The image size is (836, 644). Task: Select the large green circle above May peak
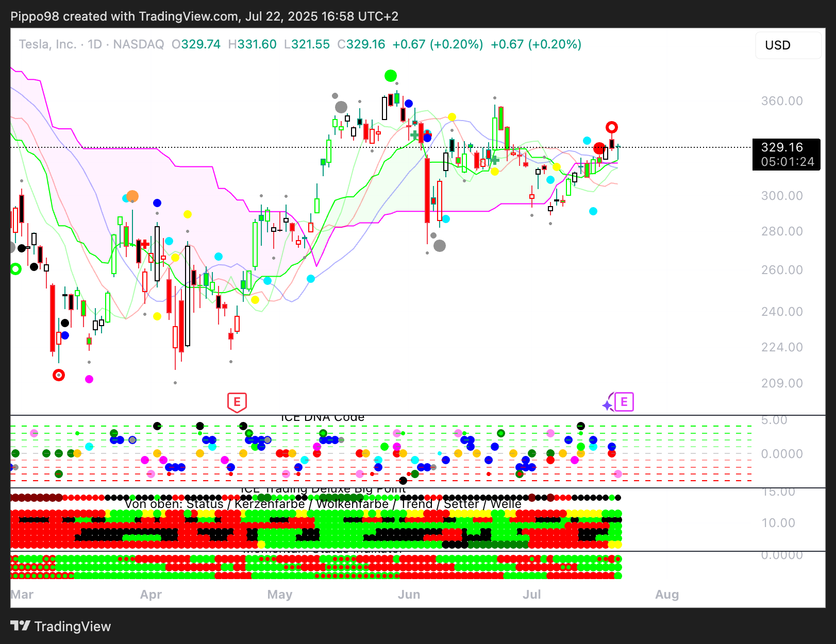(x=391, y=76)
